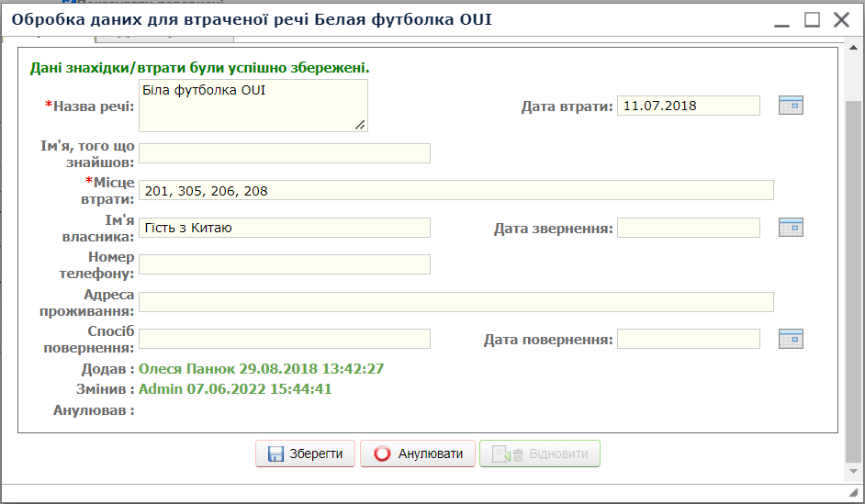This screenshot has width=865, height=504.
Task: Open calendar picker for Дата втрати
Action: [x=791, y=106]
